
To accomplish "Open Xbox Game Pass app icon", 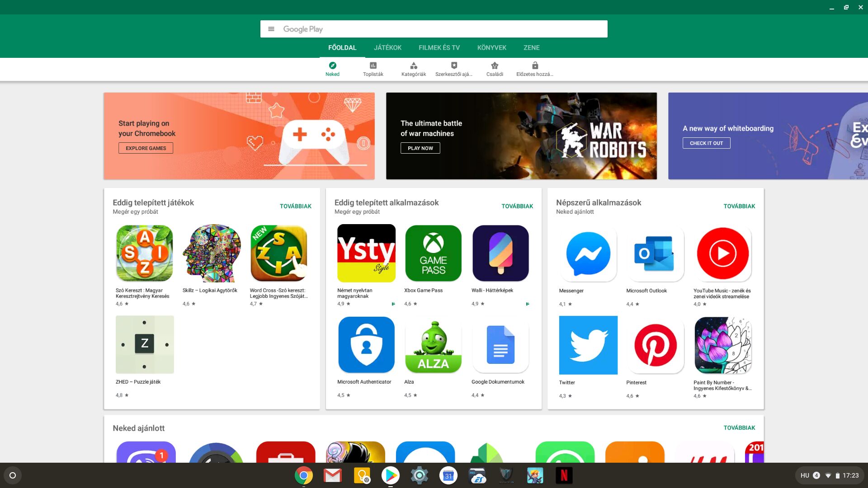I will [434, 253].
